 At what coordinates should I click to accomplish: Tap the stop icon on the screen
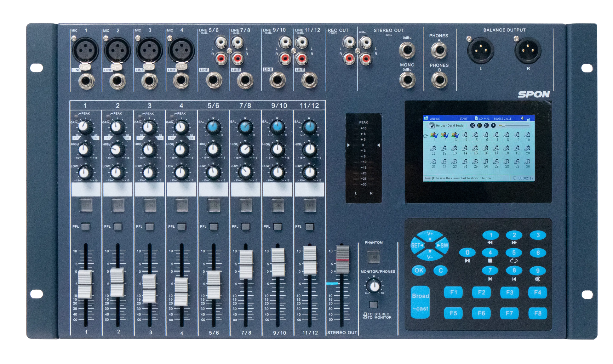493,125
